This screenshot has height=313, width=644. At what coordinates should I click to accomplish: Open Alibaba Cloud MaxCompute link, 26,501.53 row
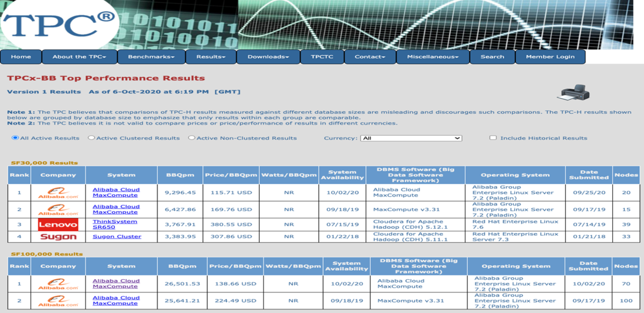[x=116, y=283]
